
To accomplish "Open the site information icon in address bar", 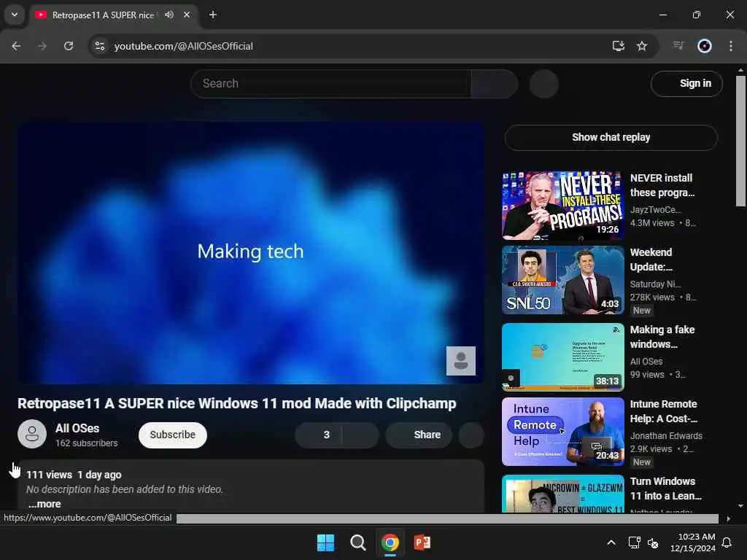I will tap(99, 46).
